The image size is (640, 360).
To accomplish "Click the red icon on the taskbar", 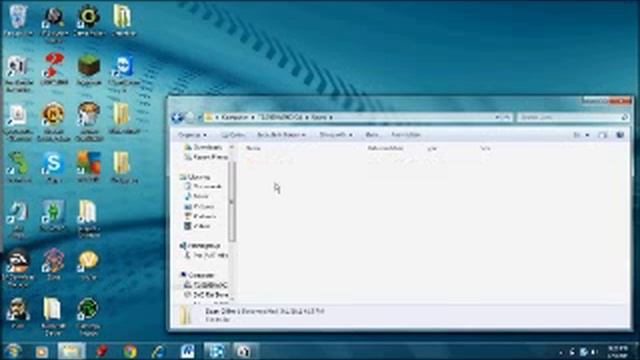I will click(x=102, y=351).
